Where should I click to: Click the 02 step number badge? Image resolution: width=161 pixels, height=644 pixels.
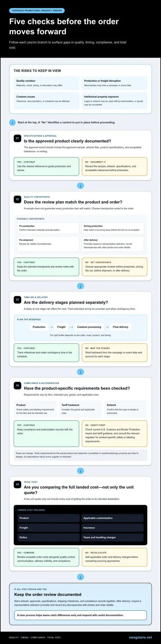17,199
